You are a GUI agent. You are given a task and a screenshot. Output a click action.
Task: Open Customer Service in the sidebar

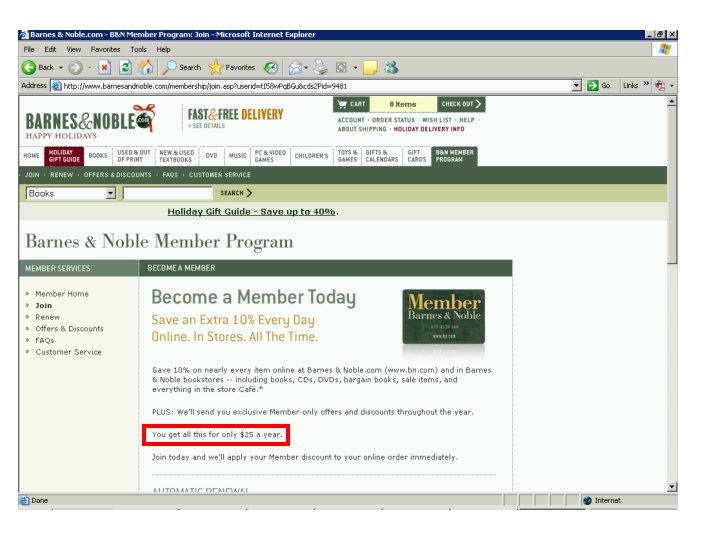(x=68, y=352)
